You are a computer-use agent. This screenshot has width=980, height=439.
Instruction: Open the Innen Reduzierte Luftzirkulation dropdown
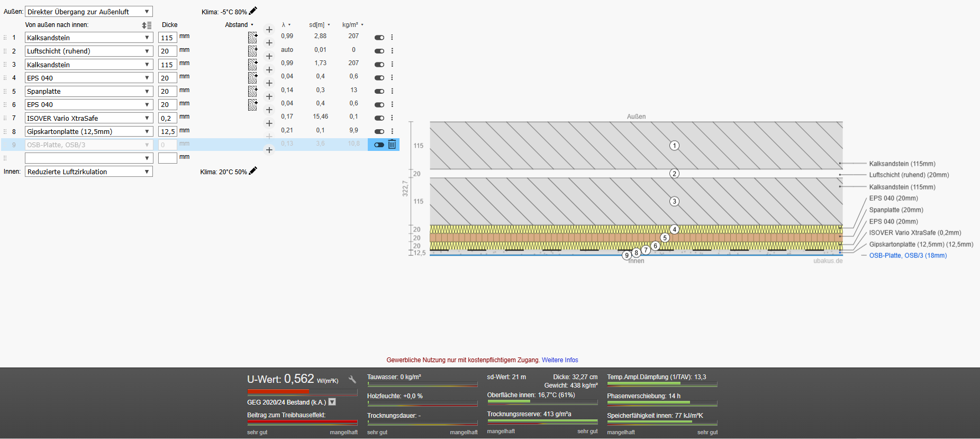(x=89, y=172)
